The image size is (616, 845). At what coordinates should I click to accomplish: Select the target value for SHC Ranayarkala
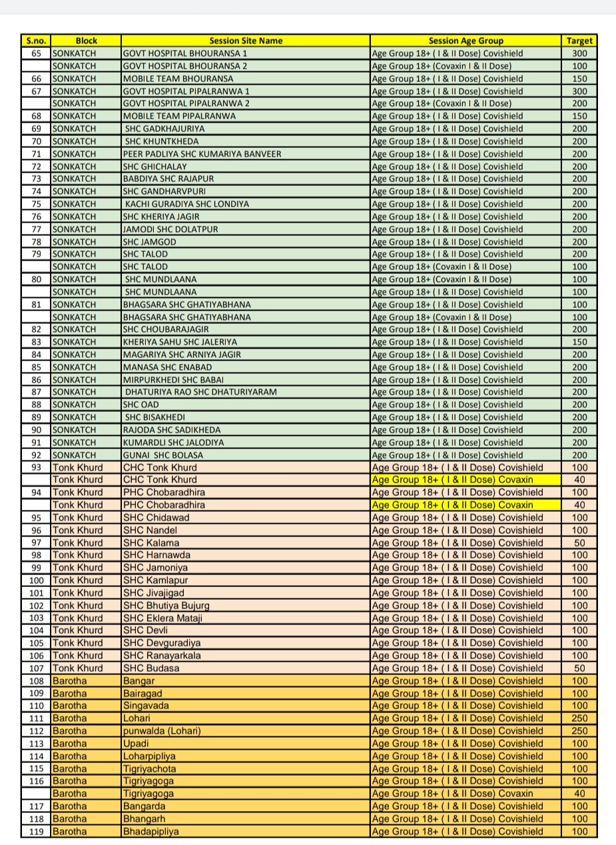(x=579, y=656)
